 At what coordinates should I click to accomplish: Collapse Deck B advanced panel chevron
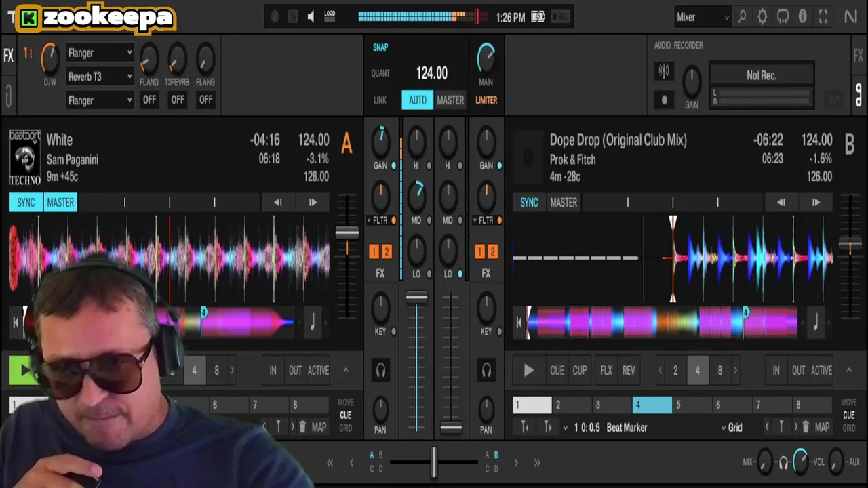848,370
